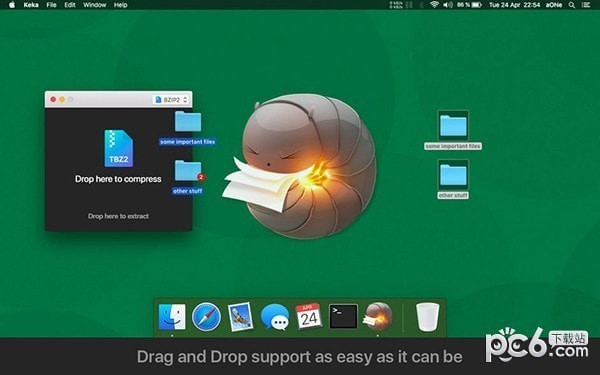Image resolution: width=600 pixels, height=375 pixels.
Task: Open the Edit menu
Action: (70, 5)
